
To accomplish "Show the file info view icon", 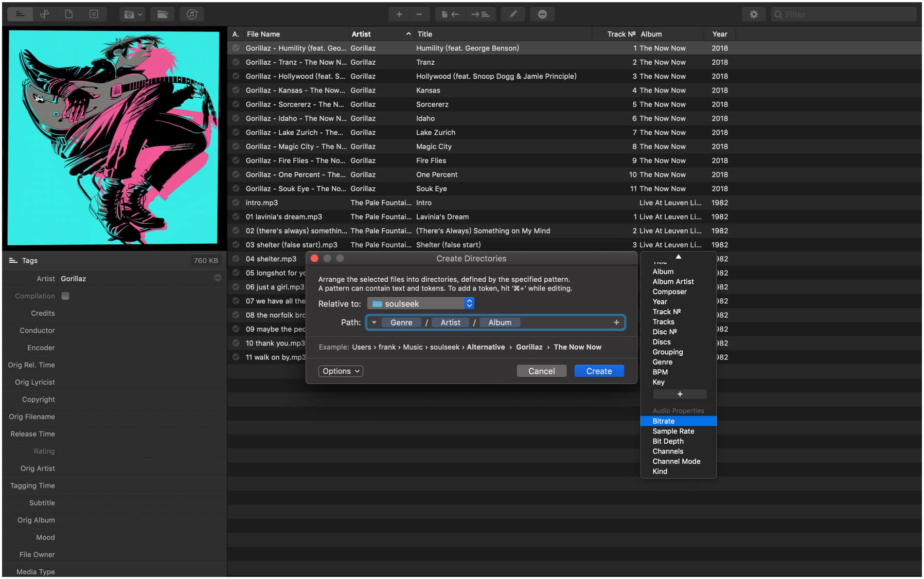I will [x=69, y=14].
